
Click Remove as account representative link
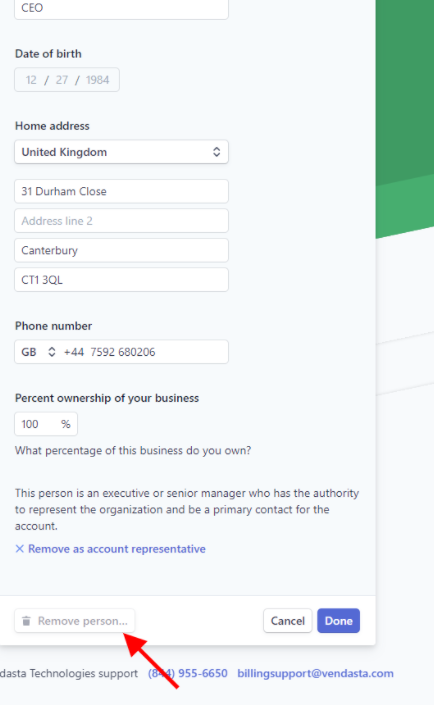tap(116, 549)
